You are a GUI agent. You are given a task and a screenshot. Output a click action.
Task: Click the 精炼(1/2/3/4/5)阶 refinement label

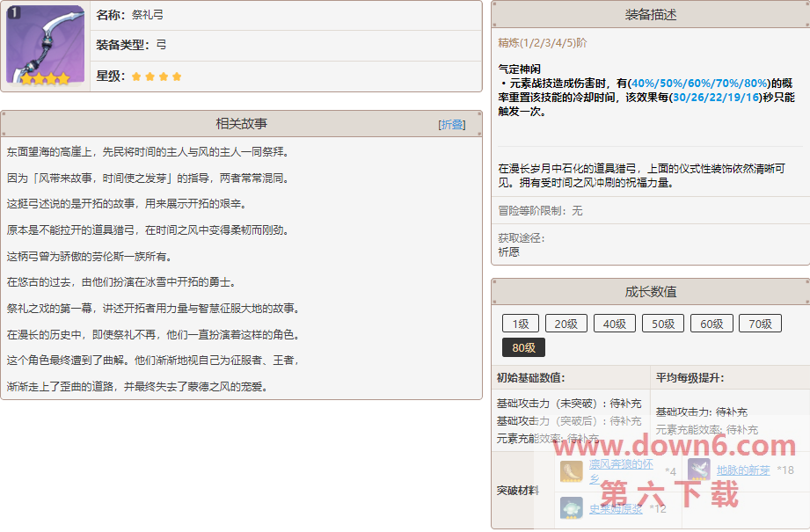[543, 43]
